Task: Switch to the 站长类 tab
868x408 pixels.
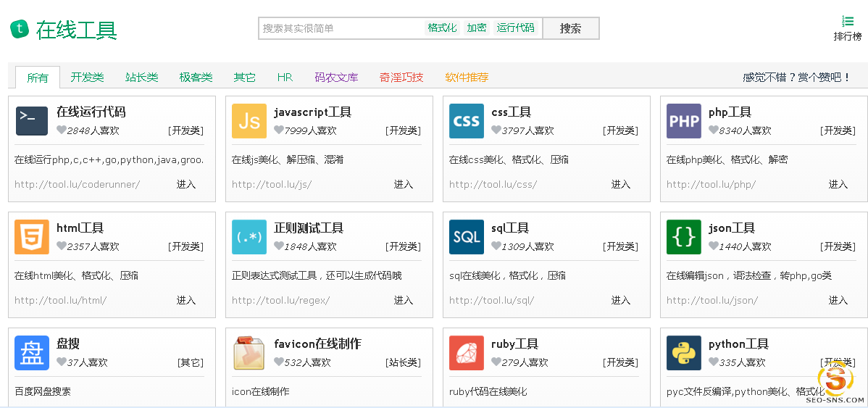Action: 142,78
